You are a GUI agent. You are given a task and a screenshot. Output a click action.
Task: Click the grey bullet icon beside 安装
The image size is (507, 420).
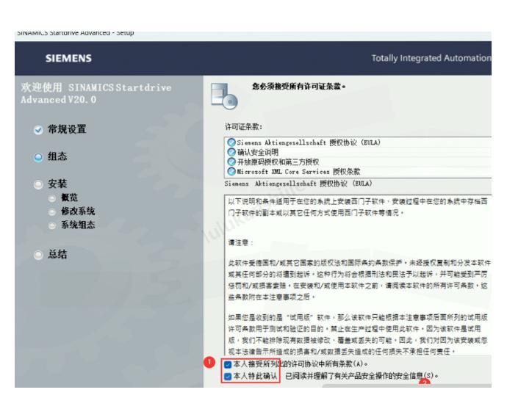click(38, 184)
